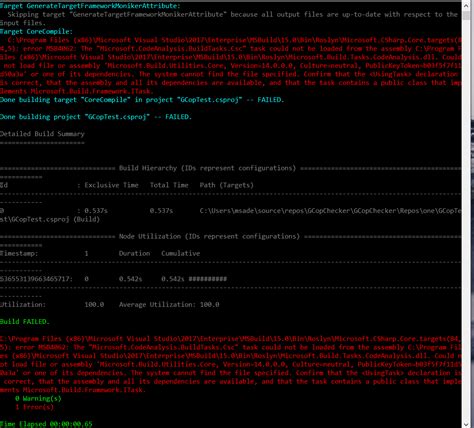Click the "1 Error(s)" line

tap(34, 407)
